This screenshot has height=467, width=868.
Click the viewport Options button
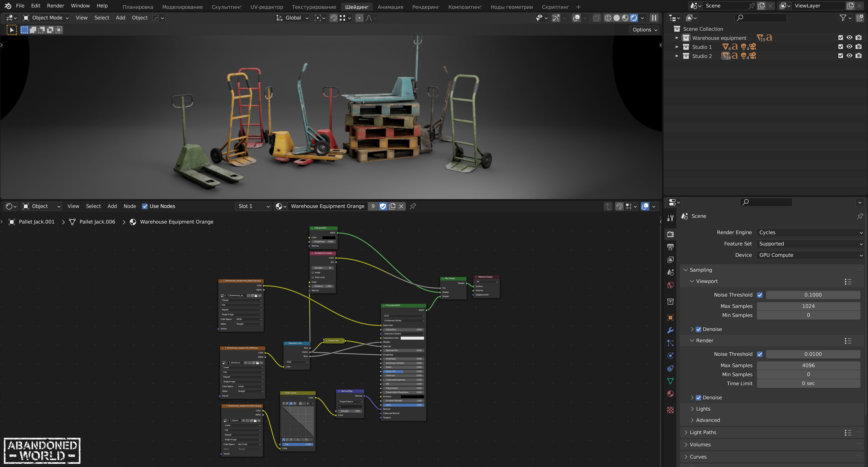coord(644,30)
